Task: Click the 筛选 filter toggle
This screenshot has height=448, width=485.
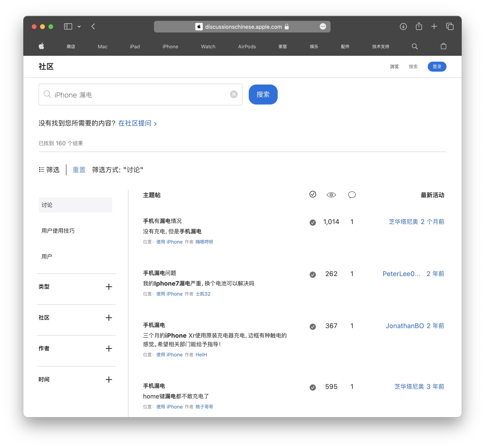Action: 49,170
